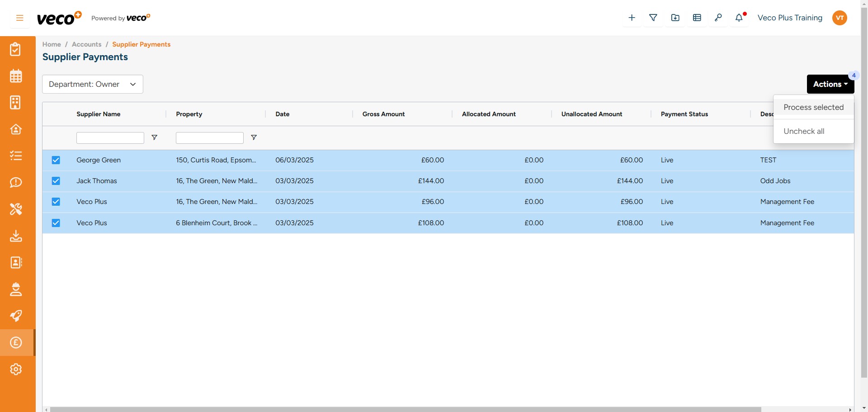The width and height of the screenshot is (868, 412).
Task: Click the Property filter text box
Action: pyautogui.click(x=209, y=138)
